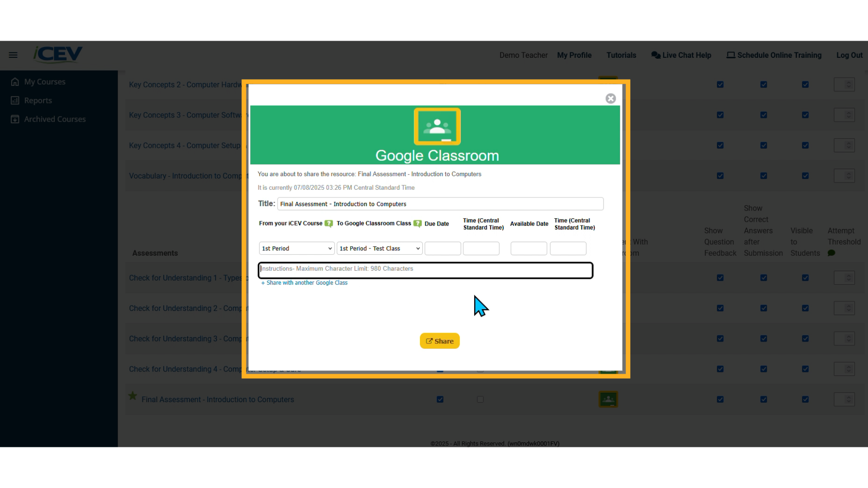Viewport: 868px width, 488px height.
Task: Click Share with another Google Class link
Action: click(304, 283)
